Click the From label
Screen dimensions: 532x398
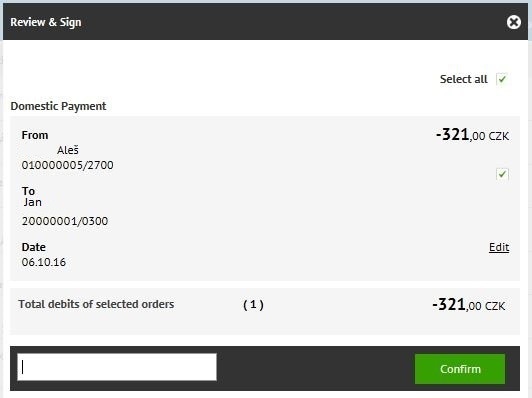[35, 135]
